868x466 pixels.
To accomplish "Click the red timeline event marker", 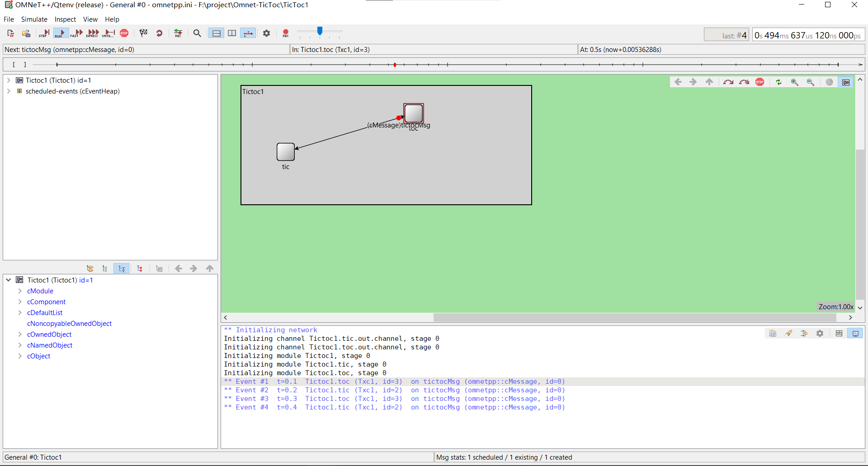I will [x=395, y=65].
